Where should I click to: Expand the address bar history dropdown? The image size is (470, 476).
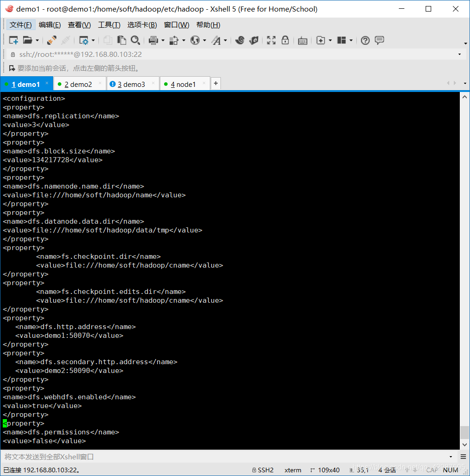460,55
